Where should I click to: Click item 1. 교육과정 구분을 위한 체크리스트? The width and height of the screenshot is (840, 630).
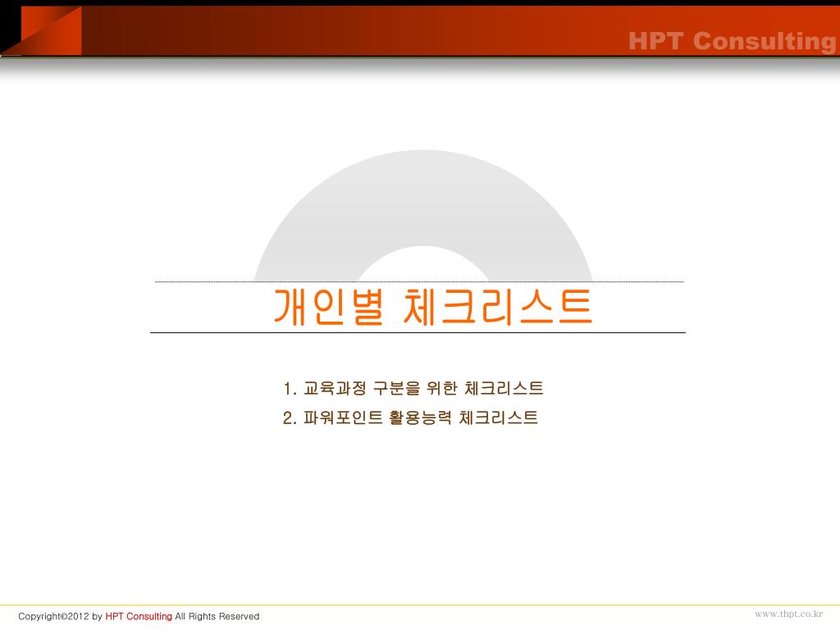[x=413, y=388]
